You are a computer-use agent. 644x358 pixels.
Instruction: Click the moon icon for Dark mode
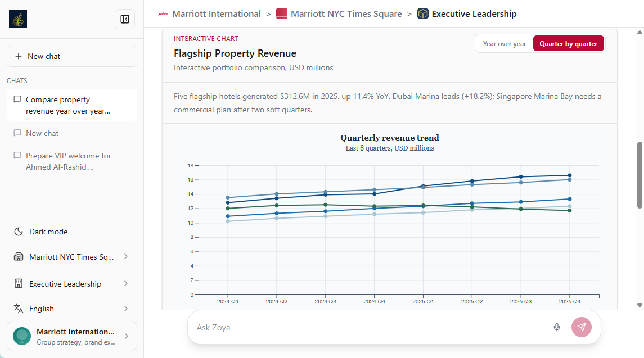(19, 232)
